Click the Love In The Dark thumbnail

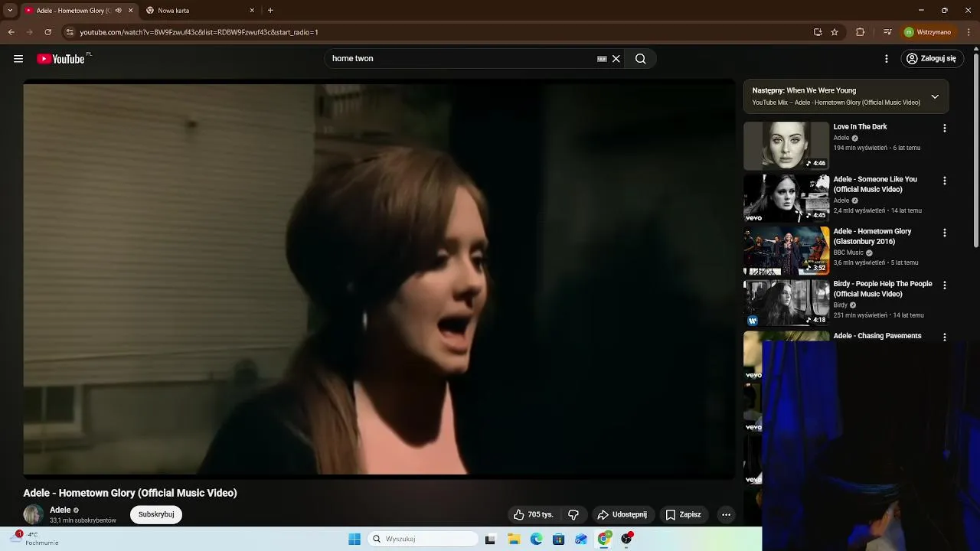coord(786,145)
